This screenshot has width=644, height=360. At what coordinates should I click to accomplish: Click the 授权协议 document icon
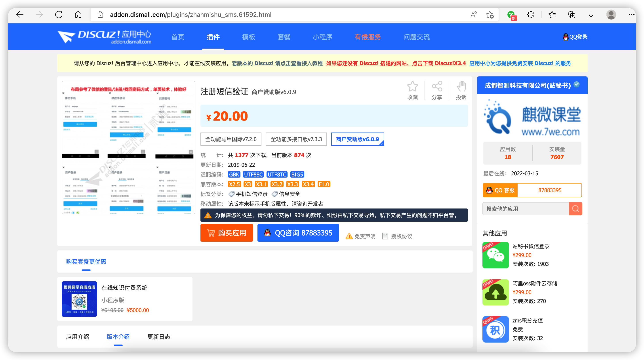(x=385, y=236)
